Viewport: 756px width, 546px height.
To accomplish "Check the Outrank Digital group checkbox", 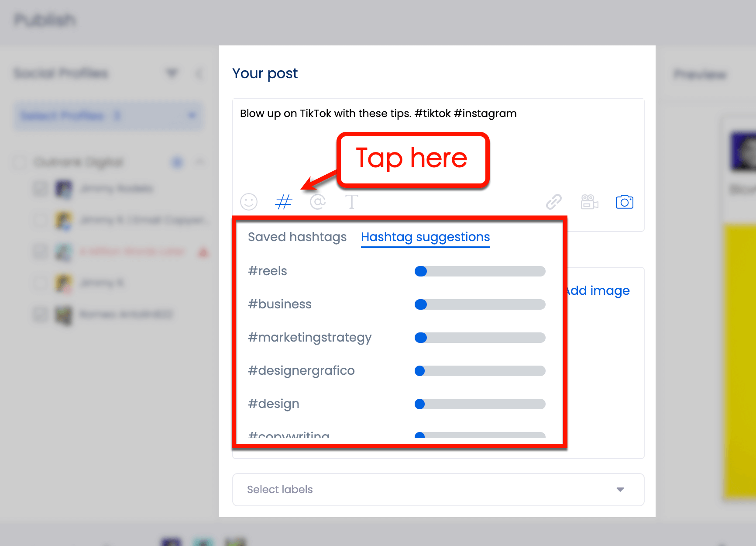I will (x=19, y=162).
